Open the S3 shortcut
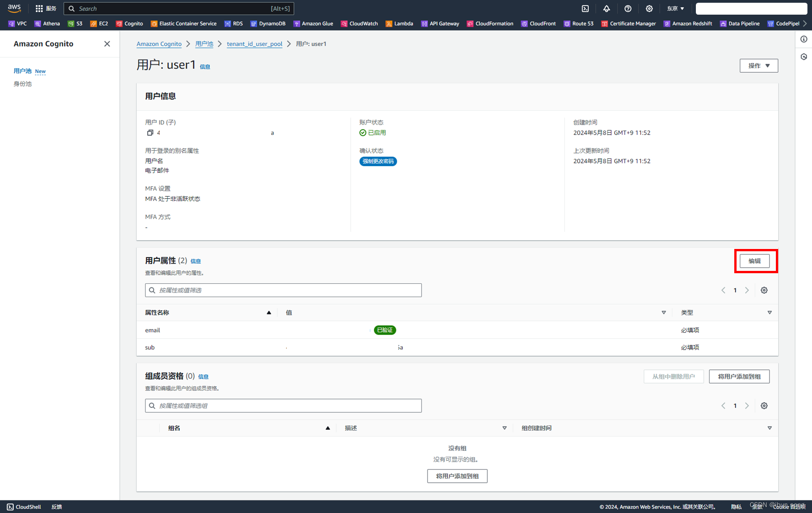812x513 pixels. 75,24
